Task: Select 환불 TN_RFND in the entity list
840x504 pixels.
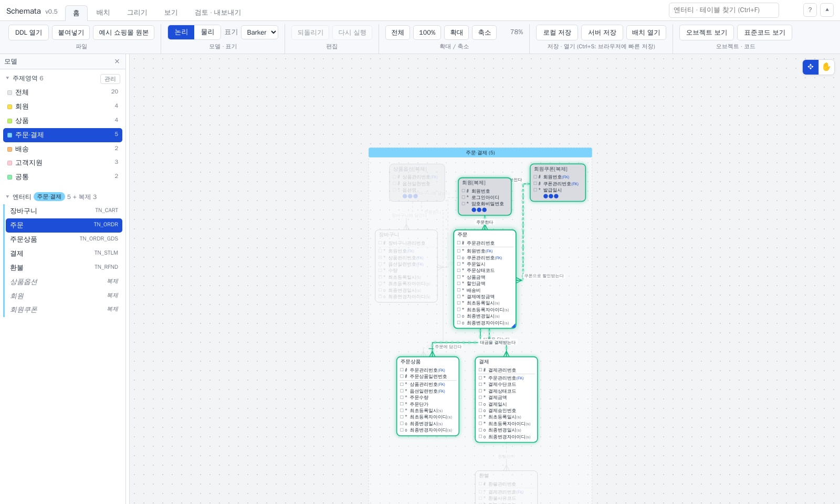Action: (64, 268)
